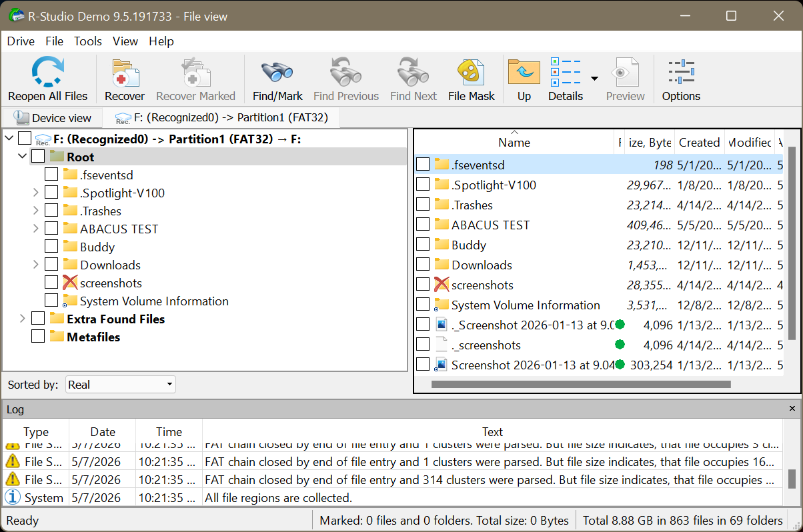Select the System Volume Information tree item

click(154, 301)
